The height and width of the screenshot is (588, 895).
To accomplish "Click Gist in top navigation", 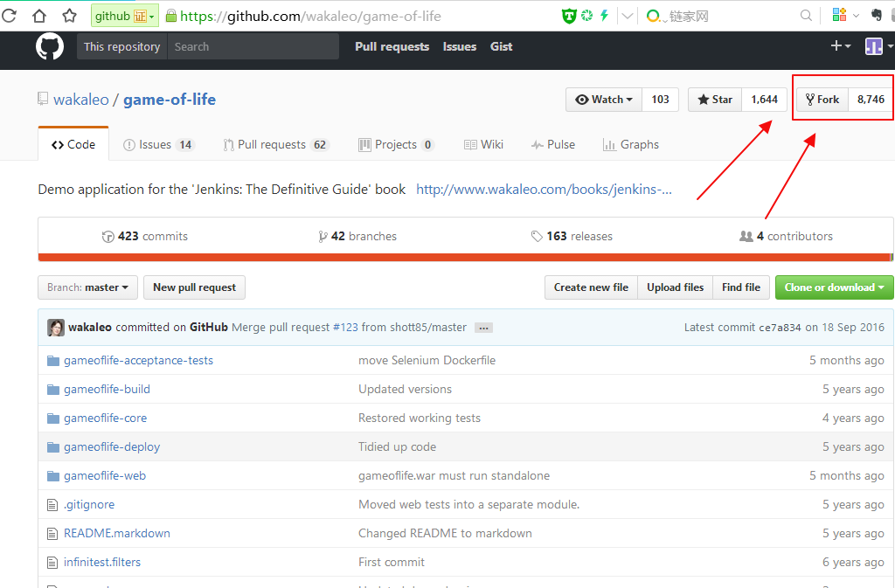I will tap(501, 47).
